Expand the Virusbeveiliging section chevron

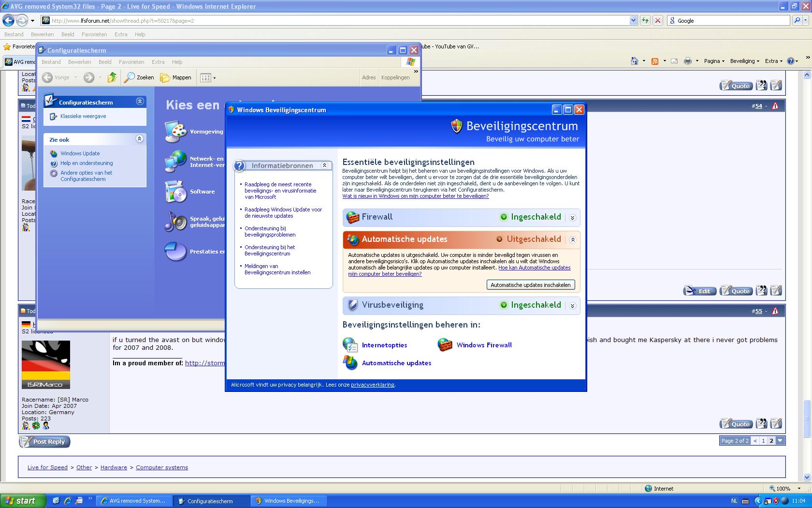572,306
